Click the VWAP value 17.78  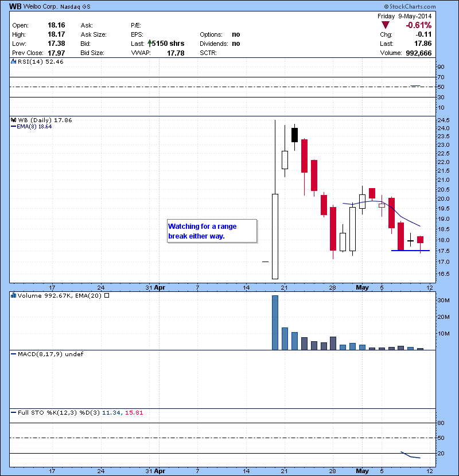176,53
